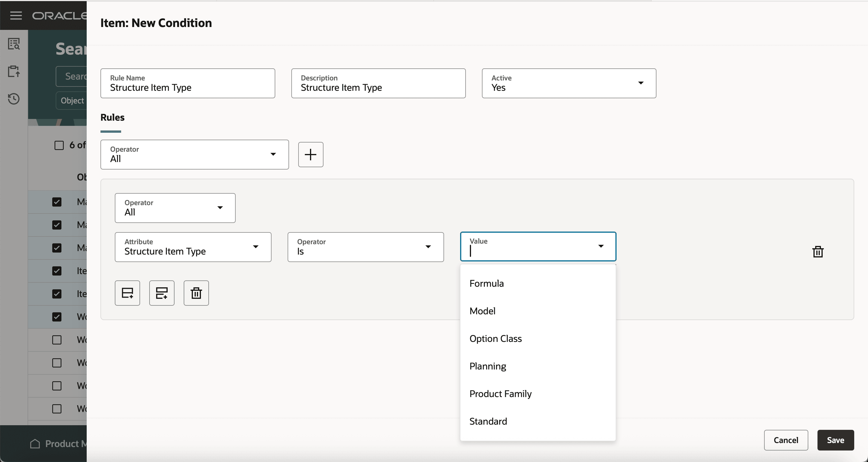Delete the rule using the trash icon

click(196, 293)
